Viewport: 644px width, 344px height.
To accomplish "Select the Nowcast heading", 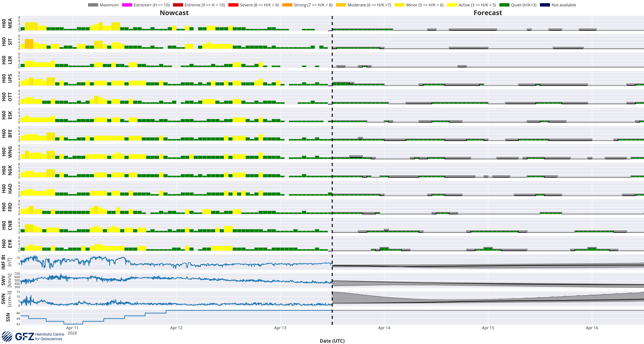I will pyautogui.click(x=174, y=13).
